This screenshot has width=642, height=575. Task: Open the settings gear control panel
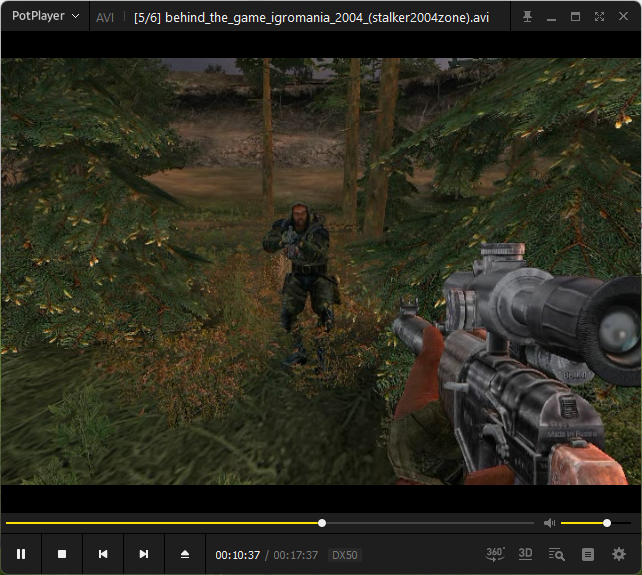pos(619,554)
